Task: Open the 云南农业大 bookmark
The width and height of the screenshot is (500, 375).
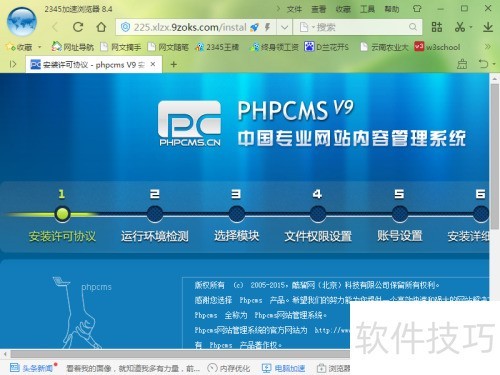Action: (384, 47)
